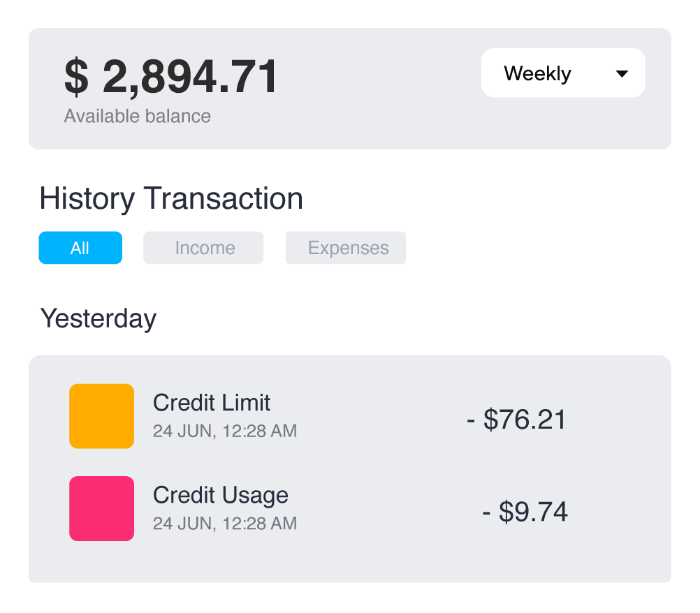Screen dimensions: 700x613
Task: Click the Credit Usage date and time
Action: pyautogui.click(x=224, y=523)
